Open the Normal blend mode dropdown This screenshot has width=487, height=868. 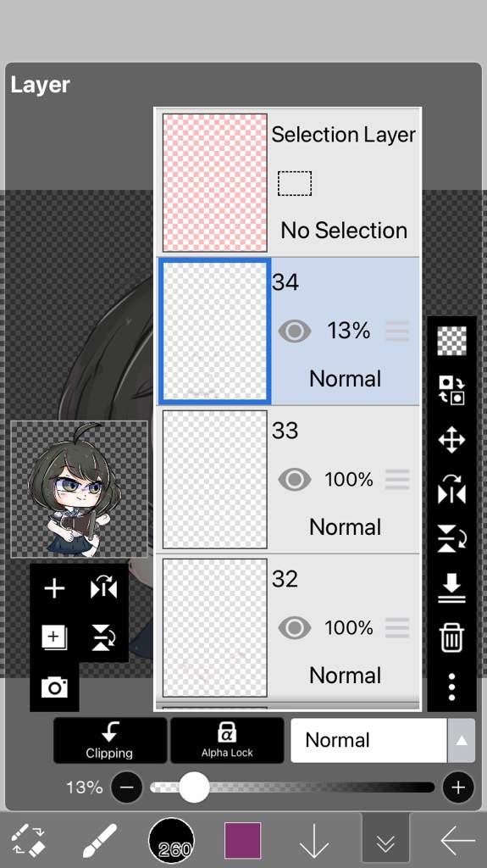click(368, 740)
